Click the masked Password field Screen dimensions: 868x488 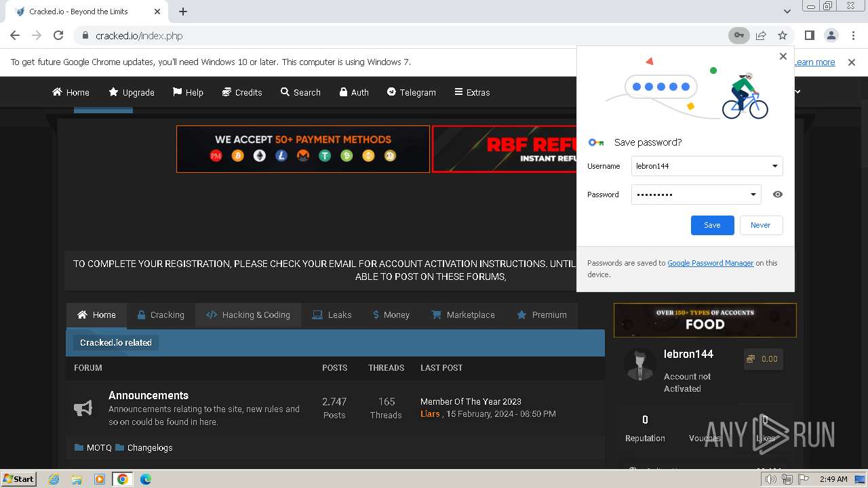click(x=696, y=195)
